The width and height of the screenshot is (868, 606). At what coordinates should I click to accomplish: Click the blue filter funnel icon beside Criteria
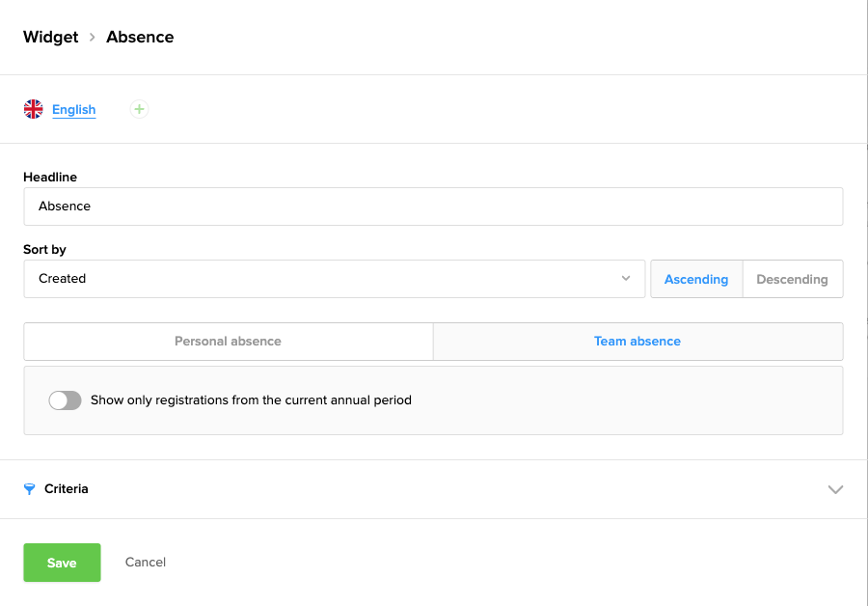point(32,489)
